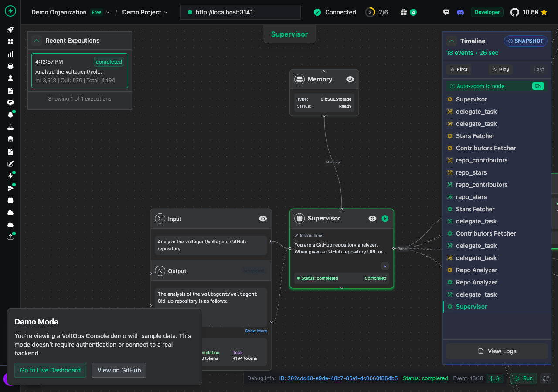Open the Demo Organization dropdown
558x392 pixels.
(x=70, y=12)
